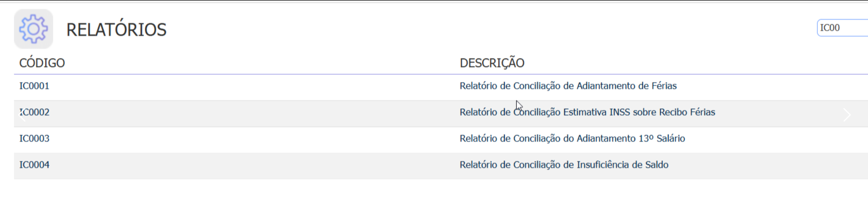Open Relatório de Conciliação de Adiantamento de Férias
The image size is (868, 197).
click(568, 86)
